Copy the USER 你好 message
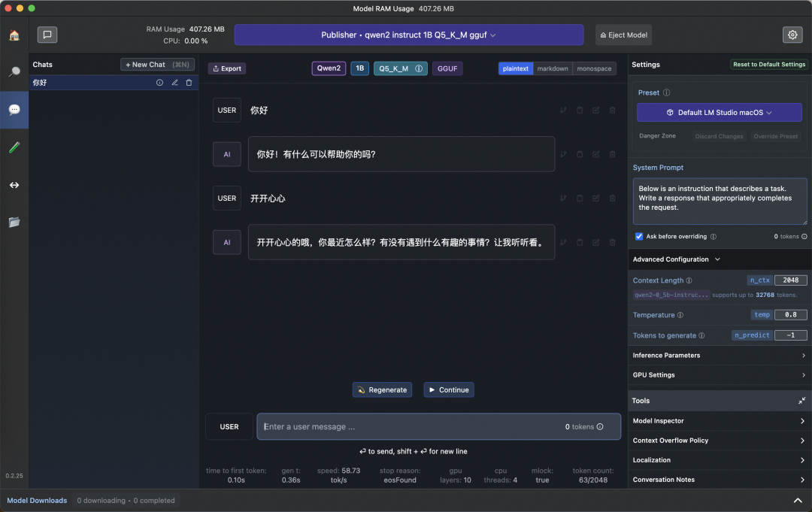Image resolution: width=812 pixels, height=512 pixels. [580, 111]
